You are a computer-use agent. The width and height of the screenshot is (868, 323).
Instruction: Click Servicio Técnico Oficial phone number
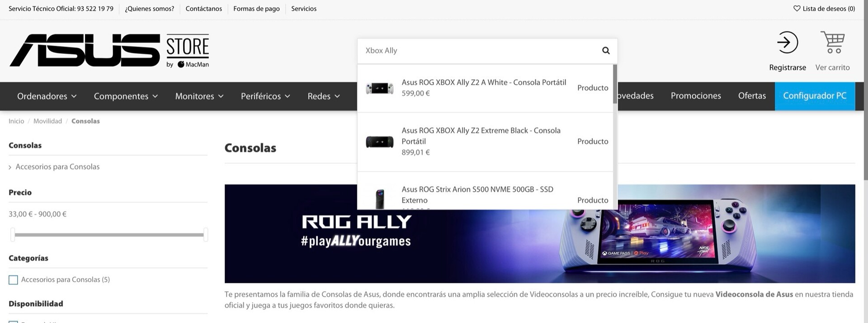tap(95, 9)
